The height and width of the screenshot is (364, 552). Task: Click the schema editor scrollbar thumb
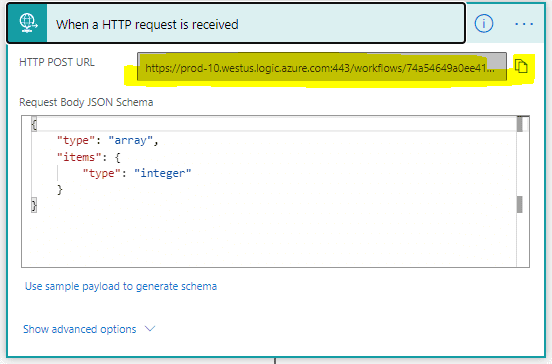tap(520, 124)
